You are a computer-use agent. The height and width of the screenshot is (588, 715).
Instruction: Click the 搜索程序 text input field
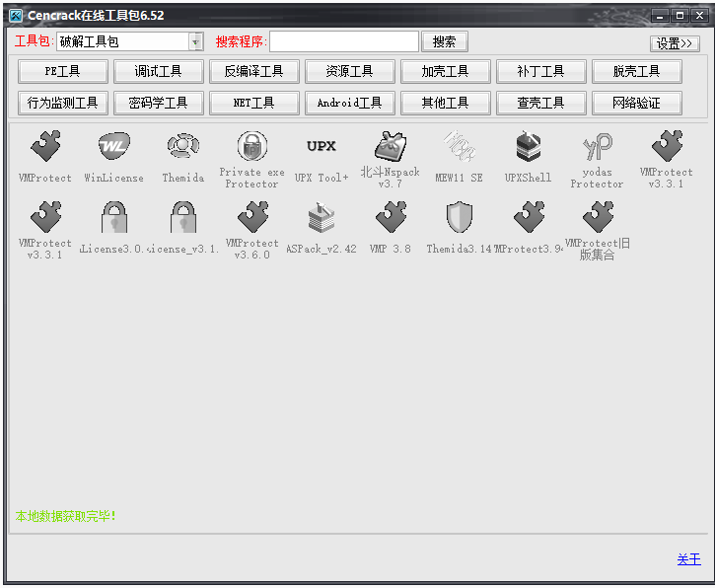point(343,41)
